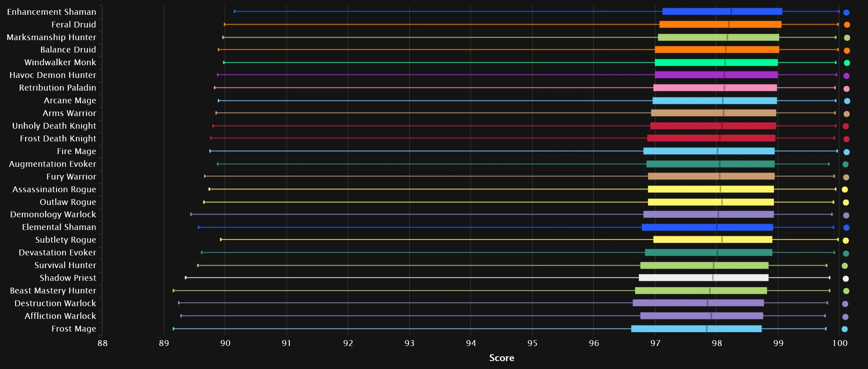Click the Arcane Mage outlier dot

[x=847, y=101]
